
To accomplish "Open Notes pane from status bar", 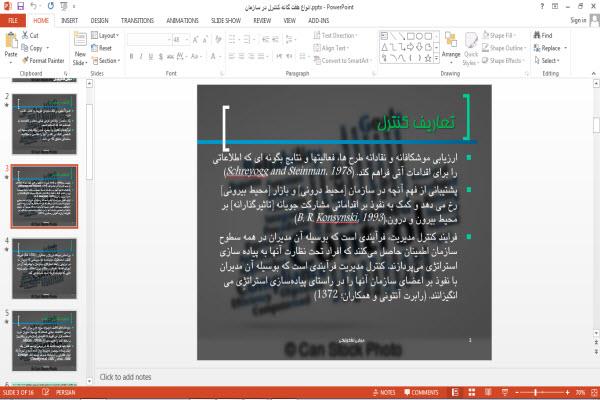I will [384, 392].
